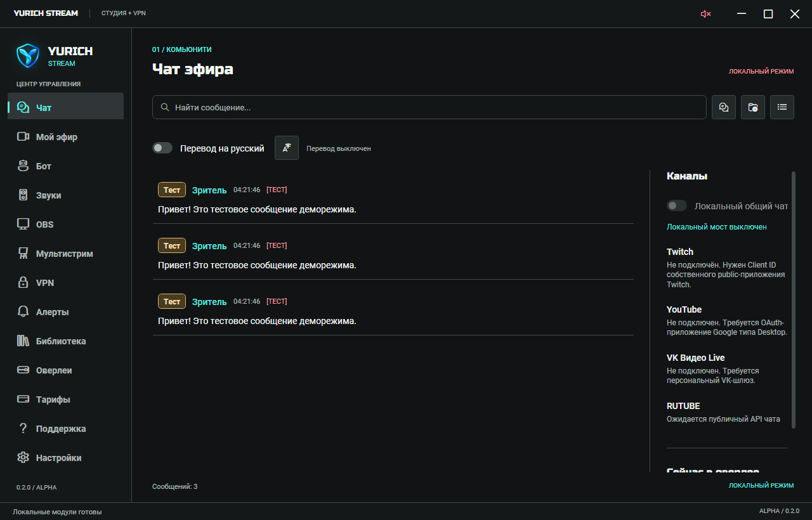Viewport: 812px width, 520px height.
Task: Click the cyan ЛОКАЛЬНЫЙ РЕЖИМ label in the footer
Action: 761,486
